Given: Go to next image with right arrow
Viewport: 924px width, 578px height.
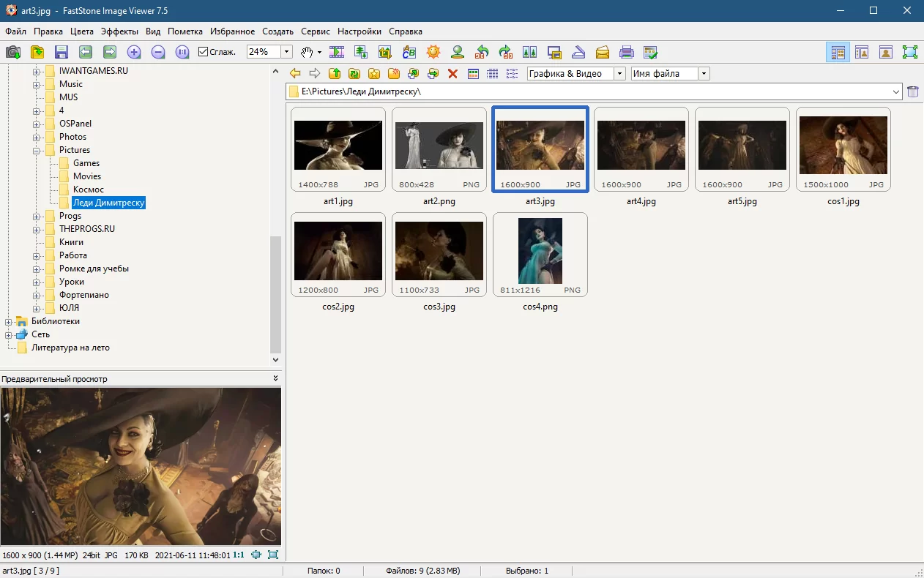Looking at the screenshot, I should click(110, 52).
